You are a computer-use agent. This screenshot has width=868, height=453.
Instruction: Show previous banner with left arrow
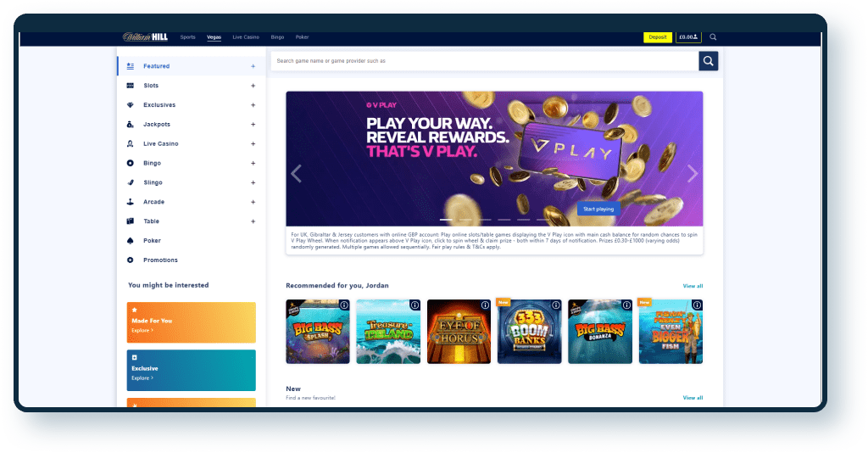[297, 173]
